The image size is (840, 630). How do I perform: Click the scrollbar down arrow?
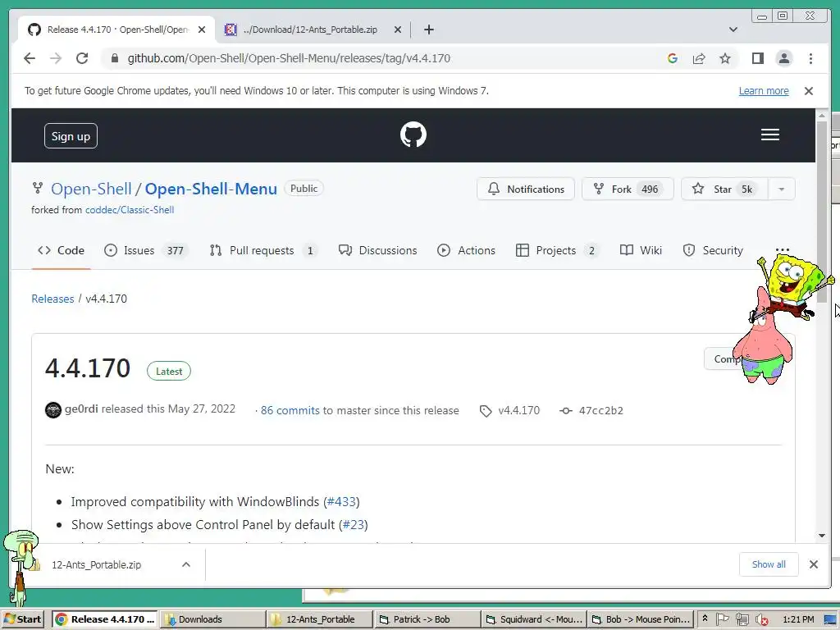[x=822, y=535]
